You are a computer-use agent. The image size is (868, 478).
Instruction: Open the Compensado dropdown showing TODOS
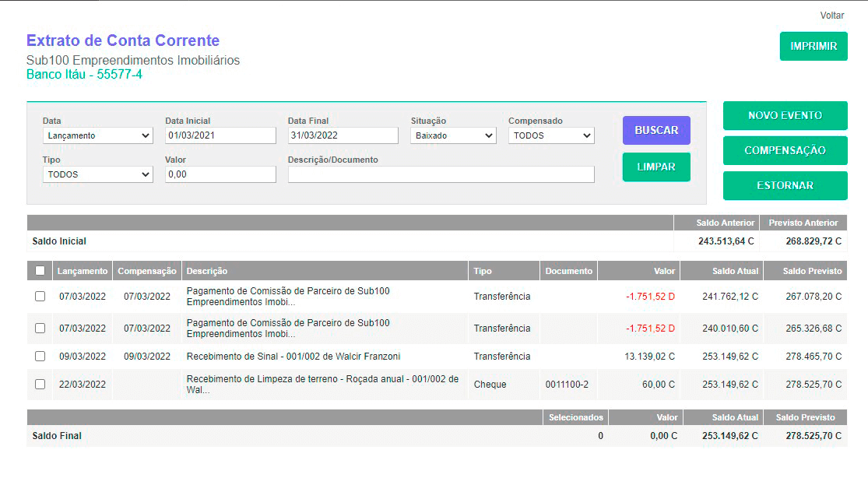(551, 135)
